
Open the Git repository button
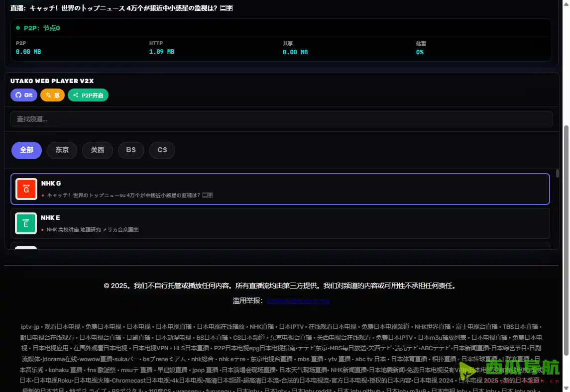(x=23, y=95)
